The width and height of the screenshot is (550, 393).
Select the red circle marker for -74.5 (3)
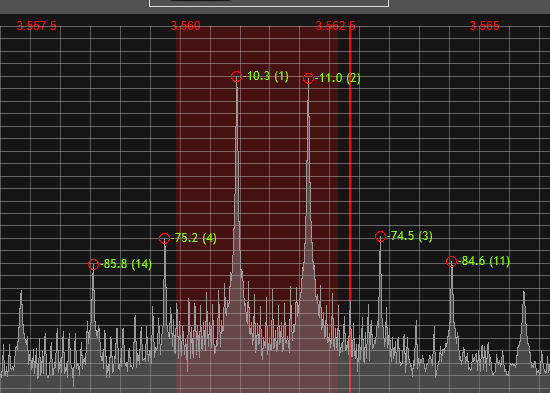point(381,237)
